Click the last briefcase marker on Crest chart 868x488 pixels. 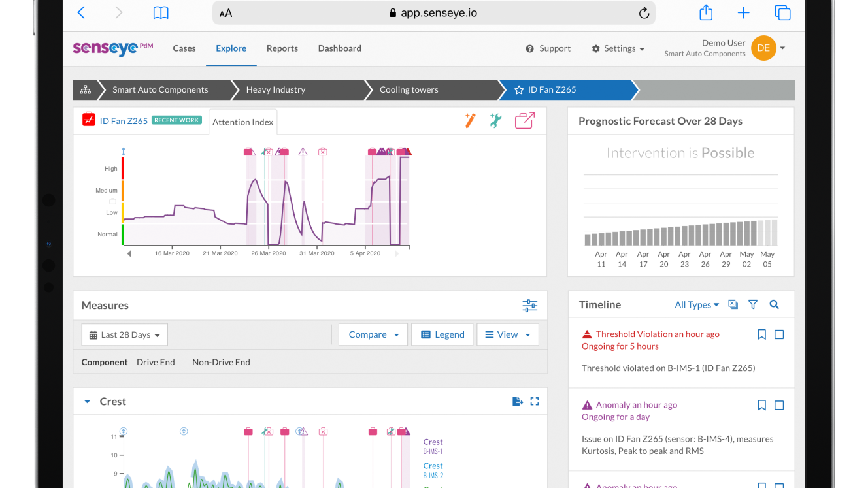pyautogui.click(x=400, y=431)
